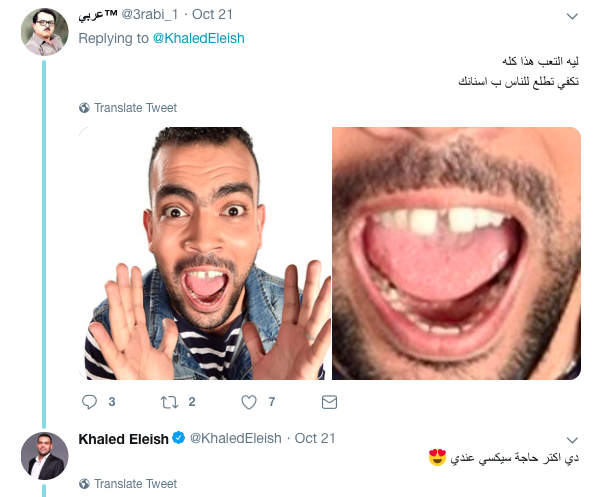Image resolution: width=600 pixels, height=497 pixels.
Task: Open Oct 21 timestamp on Khaled's tweet
Action: point(315,438)
